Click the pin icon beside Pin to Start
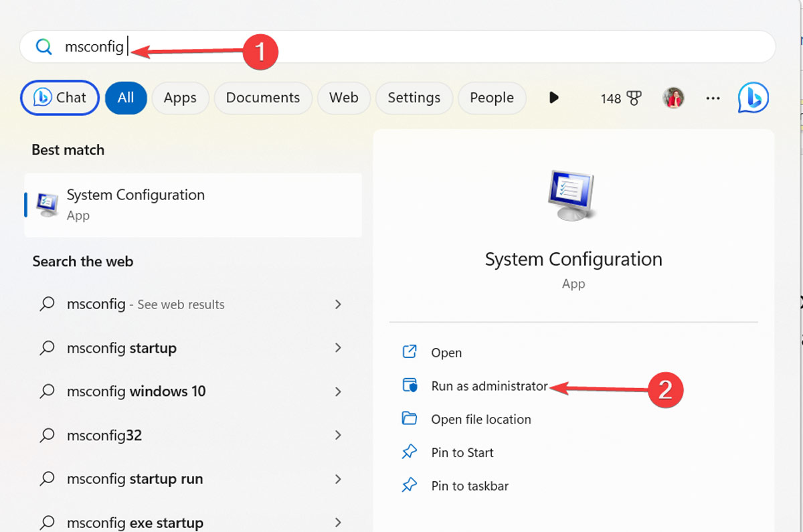803x532 pixels. point(410,452)
